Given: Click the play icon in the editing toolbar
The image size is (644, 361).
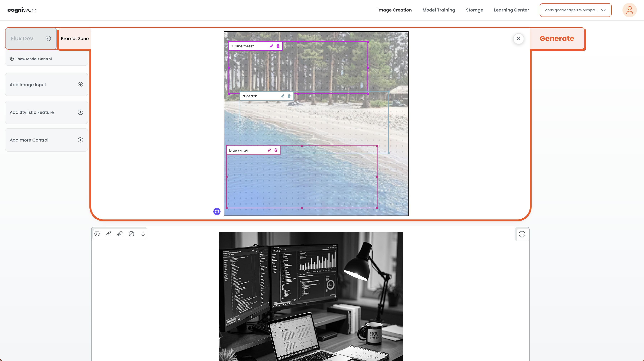Looking at the screenshot, I should [97, 233].
